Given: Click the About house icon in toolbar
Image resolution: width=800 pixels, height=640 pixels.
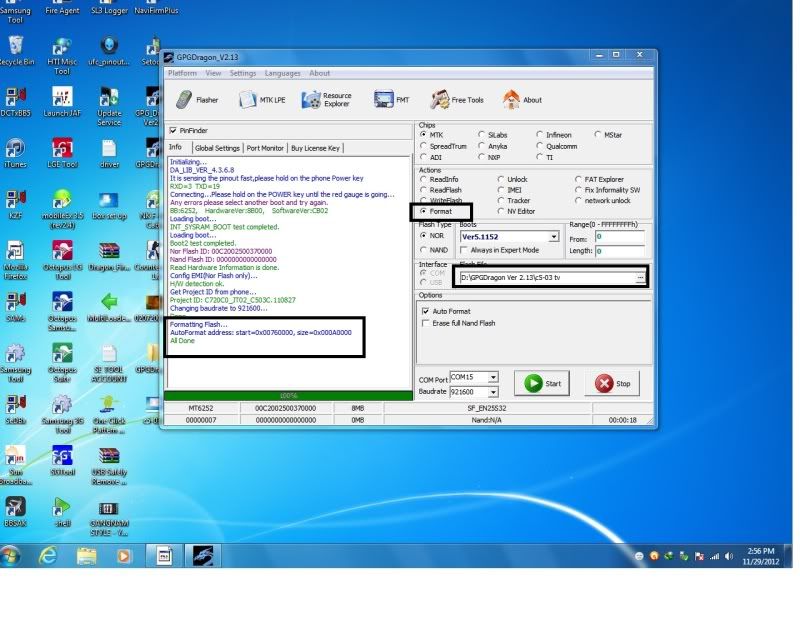Looking at the screenshot, I should [511, 100].
